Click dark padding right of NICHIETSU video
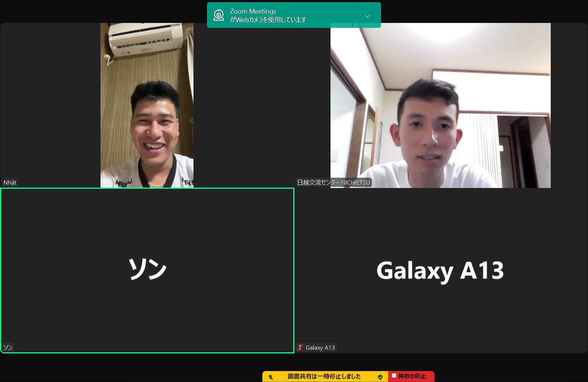The image size is (588, 382). [x=568, y=105]
